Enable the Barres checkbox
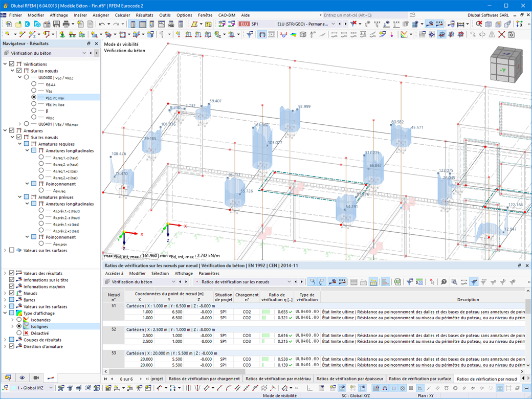This screenshot has height=399, width=532. coord(11,300)
